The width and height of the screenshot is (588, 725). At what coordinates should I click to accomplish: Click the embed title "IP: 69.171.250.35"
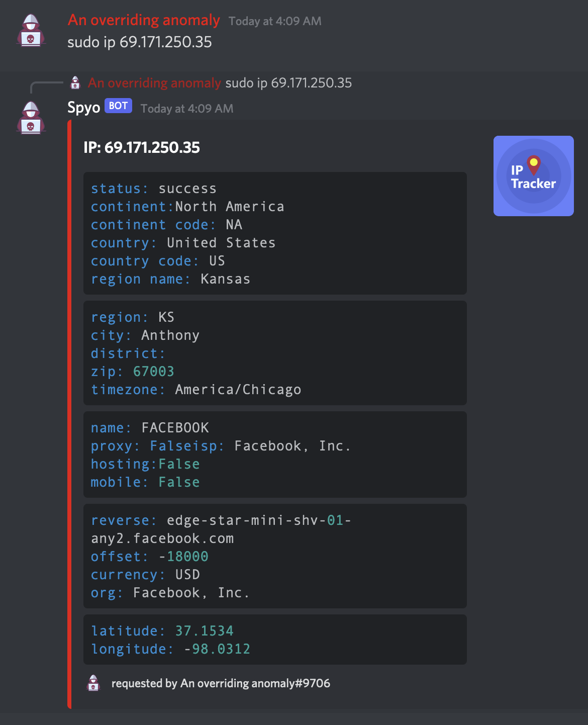(142, 147)
